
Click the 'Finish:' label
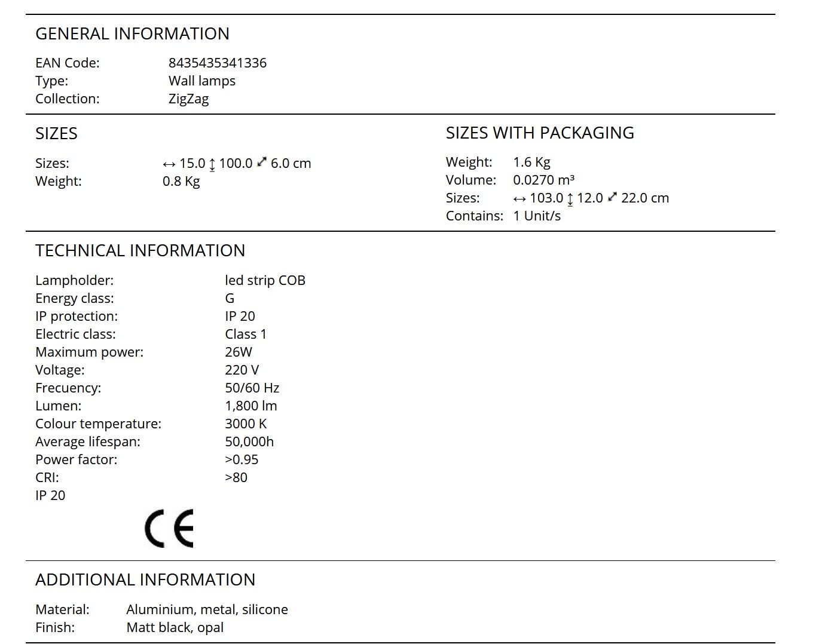(55, 627)
